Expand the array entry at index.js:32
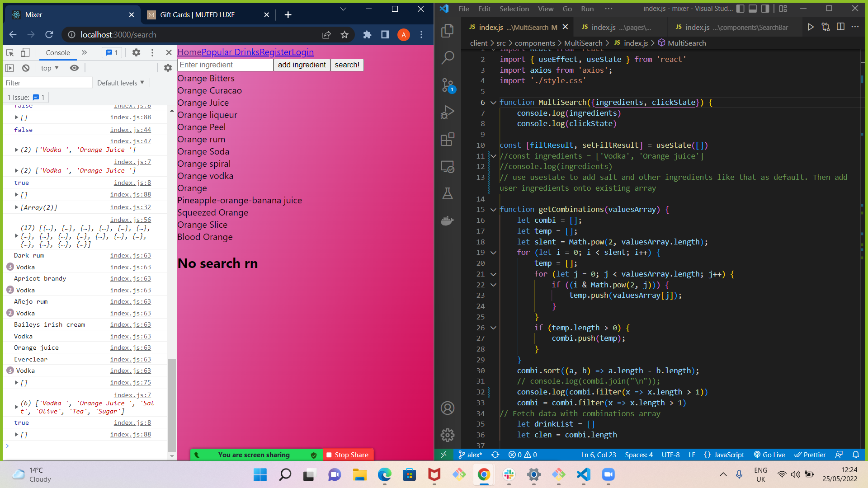 coord(16,207)
